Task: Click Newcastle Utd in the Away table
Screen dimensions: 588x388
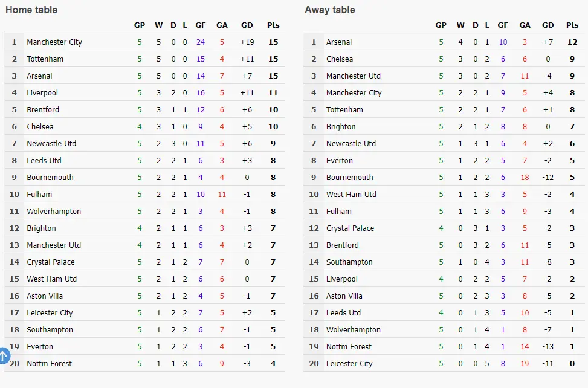Action: point(351,144)
